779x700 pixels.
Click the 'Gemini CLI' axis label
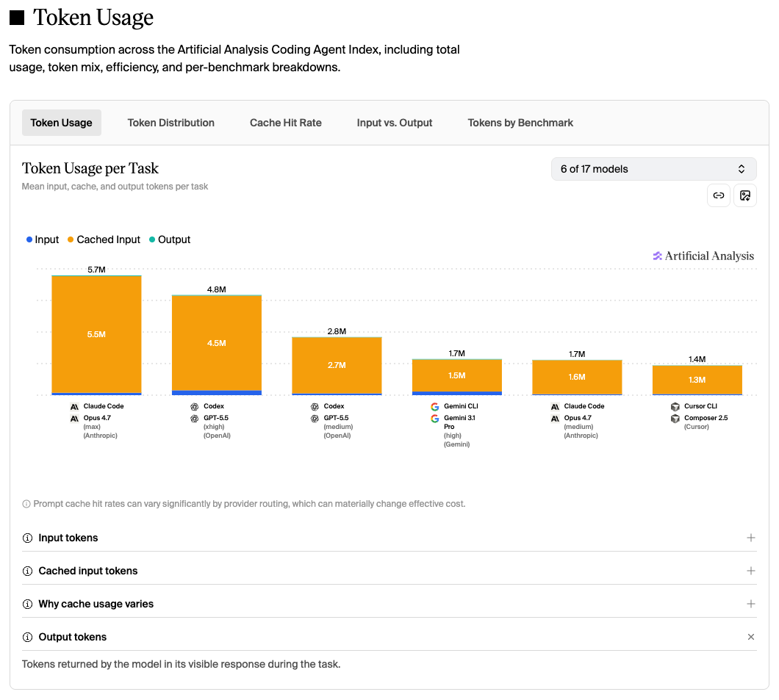461,406
